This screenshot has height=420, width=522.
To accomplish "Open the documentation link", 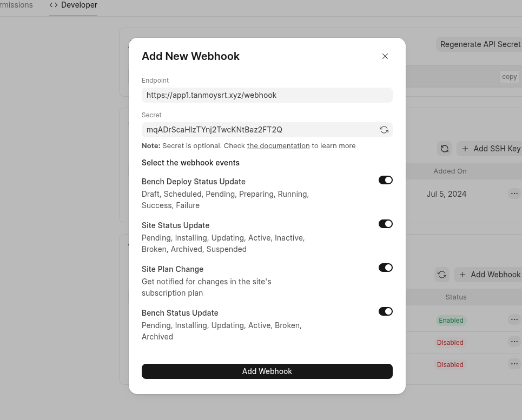I will (278, 146).
